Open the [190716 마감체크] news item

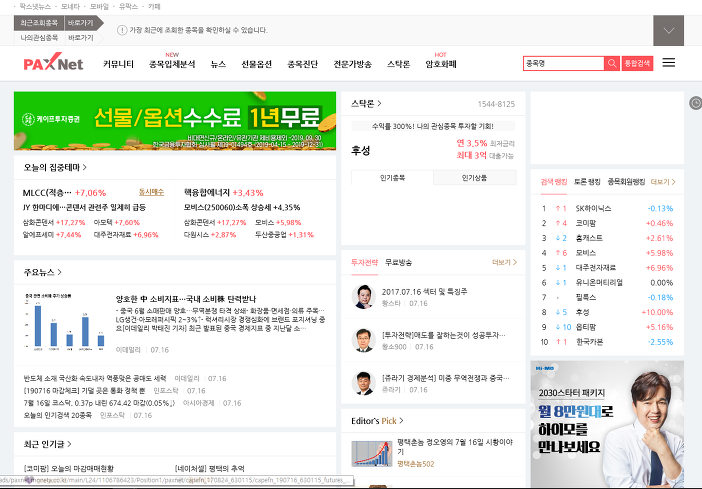coord(84,391)
